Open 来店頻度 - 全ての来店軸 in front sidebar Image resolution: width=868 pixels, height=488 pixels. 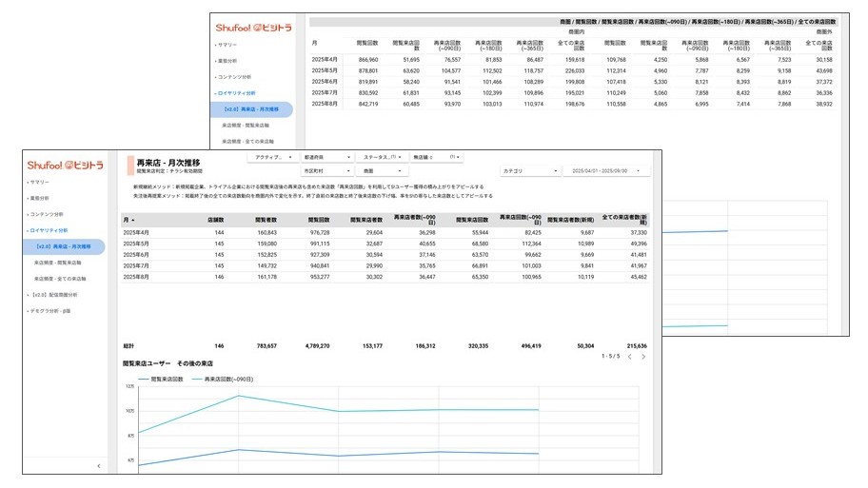pyautogui.click(x=61, y=279)
